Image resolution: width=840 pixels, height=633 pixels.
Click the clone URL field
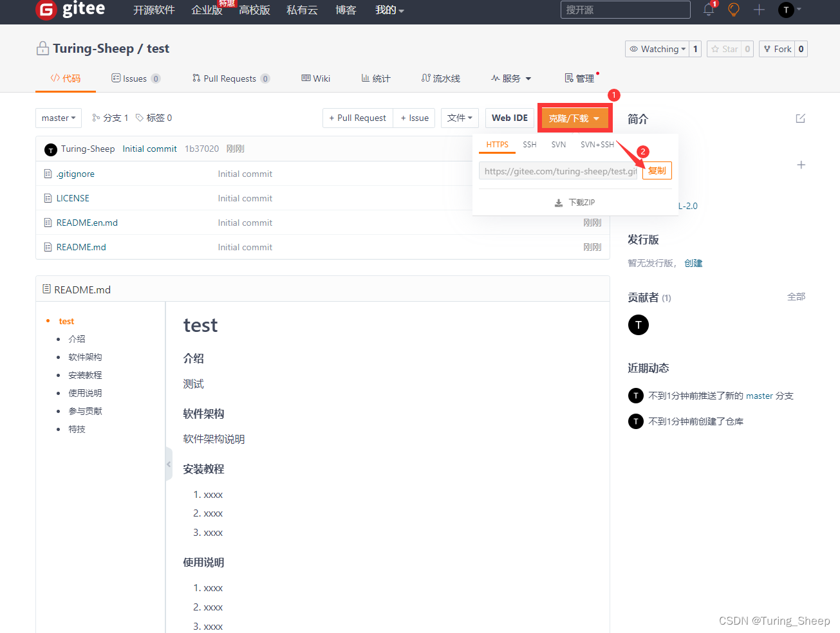(x=558, y=171)
